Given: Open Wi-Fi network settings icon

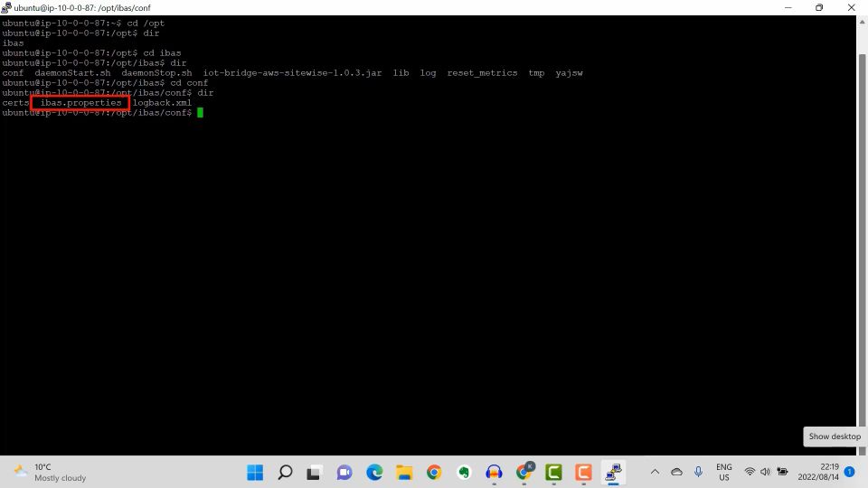Looking at the screenshot, I should (750, 472).
